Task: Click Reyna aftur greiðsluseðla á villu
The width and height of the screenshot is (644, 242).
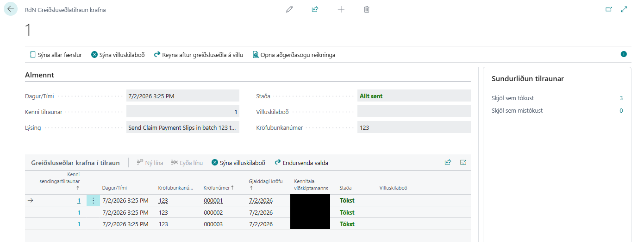Action: click(198, 55)
